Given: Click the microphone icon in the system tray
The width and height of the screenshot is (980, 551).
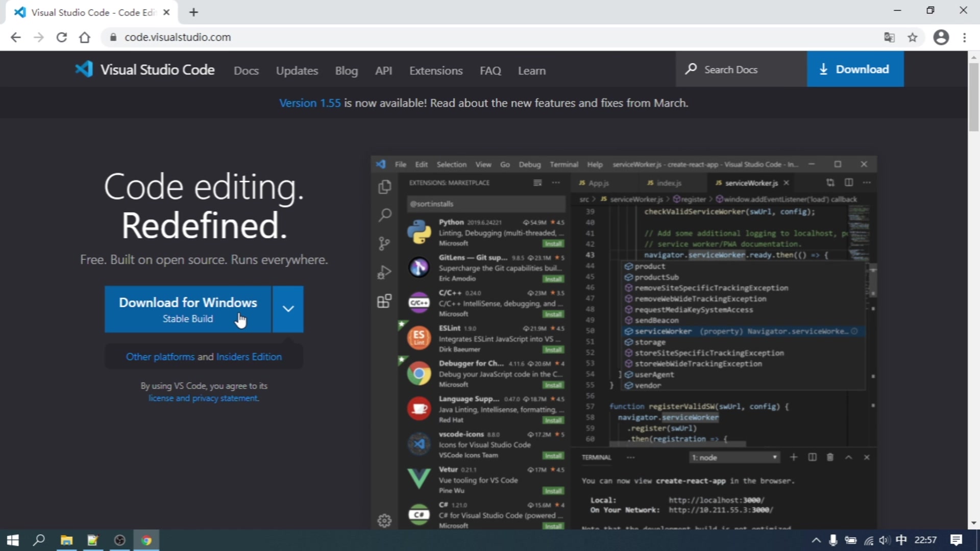Looking at the screenshot, I should 833,540.
